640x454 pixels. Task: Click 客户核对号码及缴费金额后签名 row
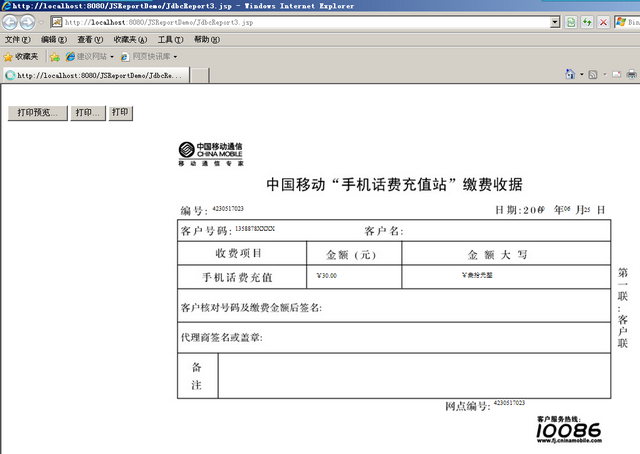394,306
